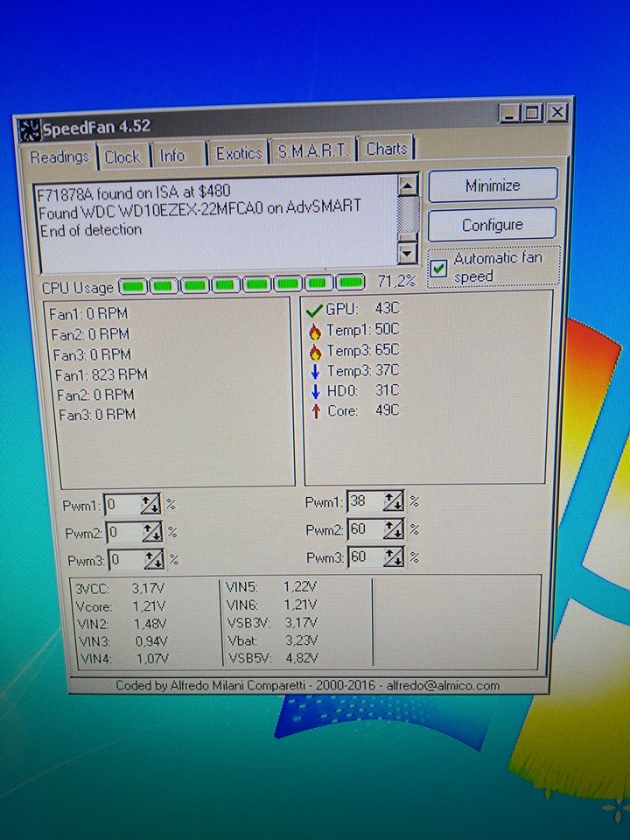Click the red up arrow beside Core

click(316, 411)
